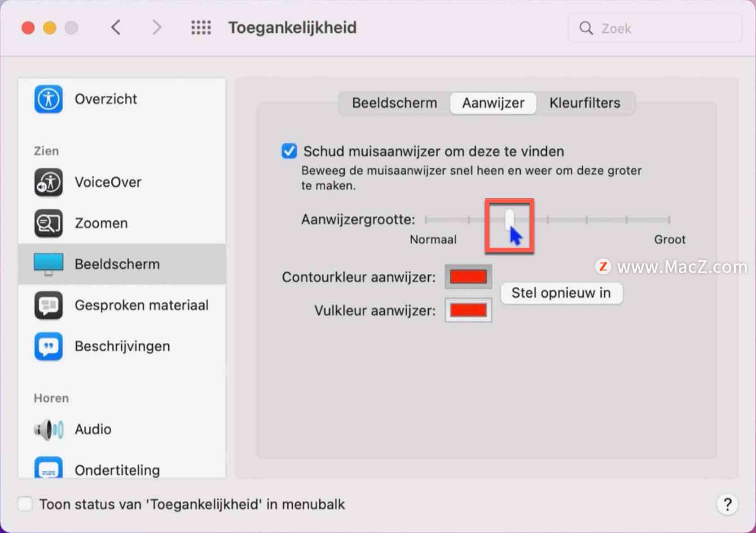
Task: Switch to the Kleurfilters tab
Action: (585, 103)
